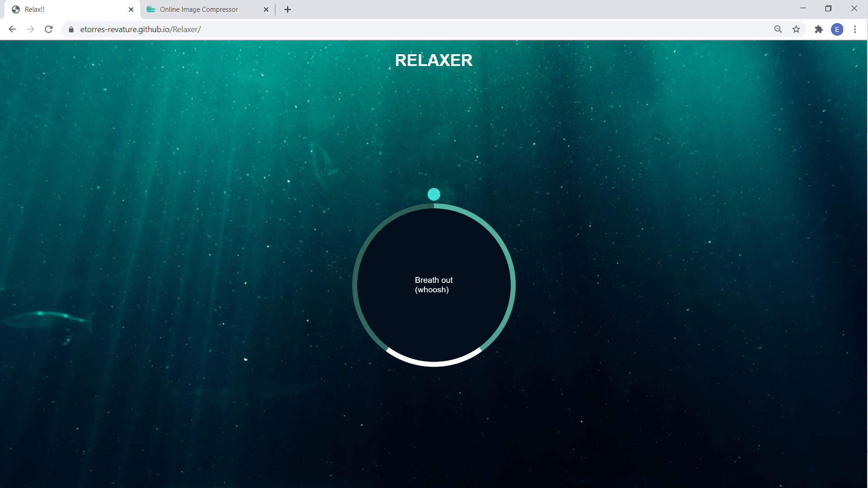The image size is (868, 488).
Task: Click the address bar URL
Action: (x=140, y=29)
